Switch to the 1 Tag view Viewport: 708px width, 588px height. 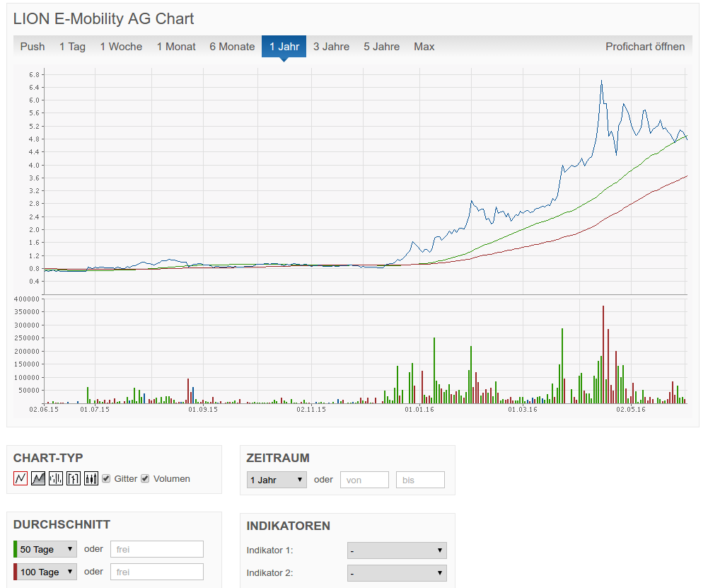(x=72, y=46)
